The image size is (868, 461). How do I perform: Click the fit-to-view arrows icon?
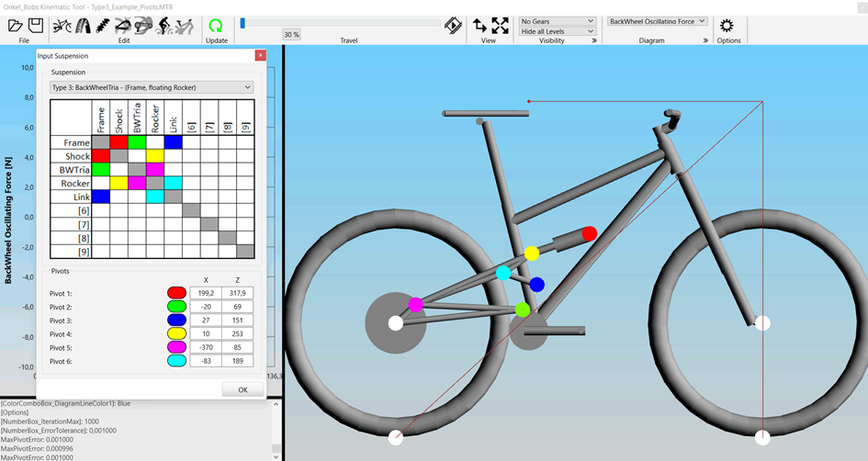500,26
